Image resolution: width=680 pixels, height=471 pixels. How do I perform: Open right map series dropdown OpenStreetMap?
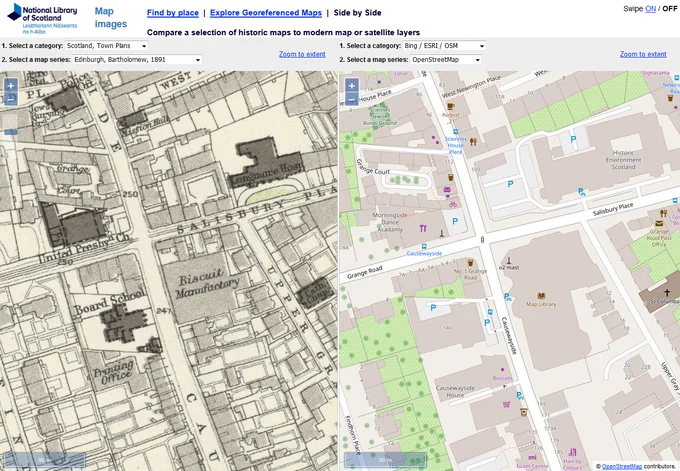(446, 59)
